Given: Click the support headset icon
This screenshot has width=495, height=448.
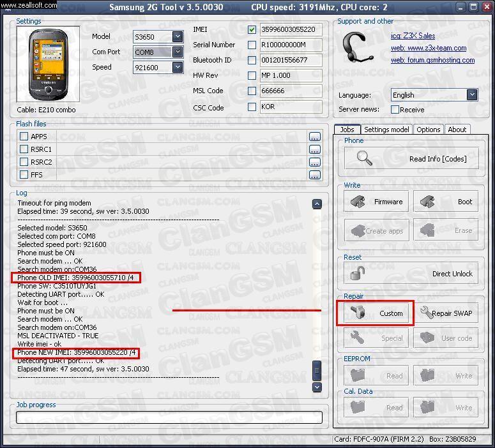Looking at the screenshot, I should (x=357, y=48).
